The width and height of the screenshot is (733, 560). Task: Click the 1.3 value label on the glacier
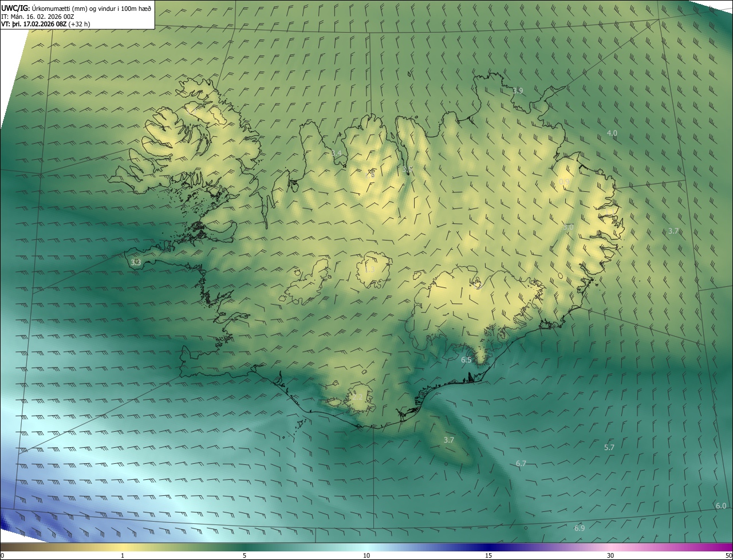tap(370, 269)
